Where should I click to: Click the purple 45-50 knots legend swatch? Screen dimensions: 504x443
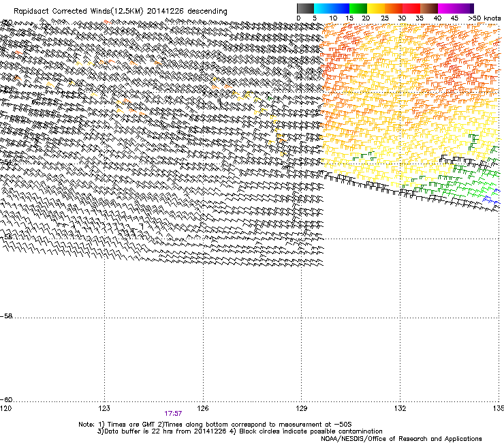point(464,8)
